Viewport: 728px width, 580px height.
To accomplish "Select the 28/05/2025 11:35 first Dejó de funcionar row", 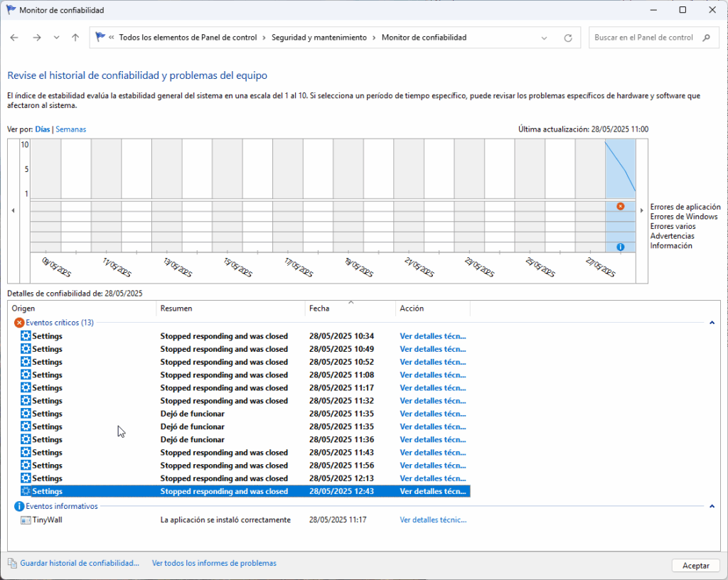I will coord(245,414).
